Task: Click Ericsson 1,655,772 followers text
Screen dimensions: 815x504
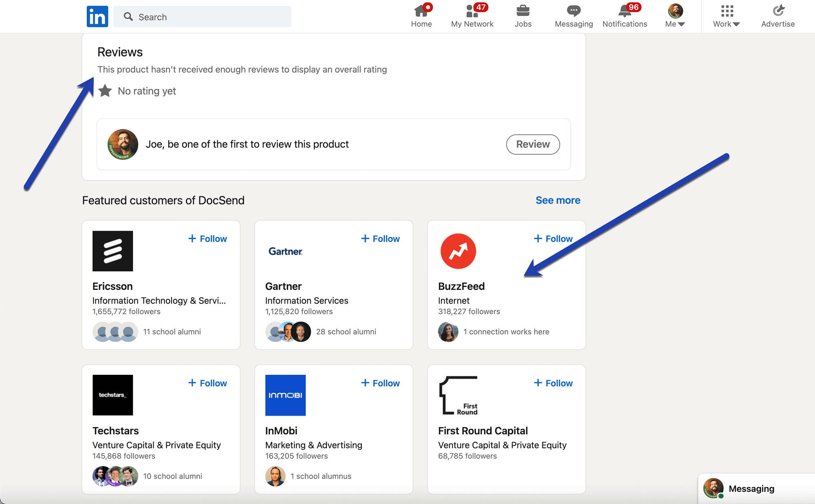Action: [126, 312]
